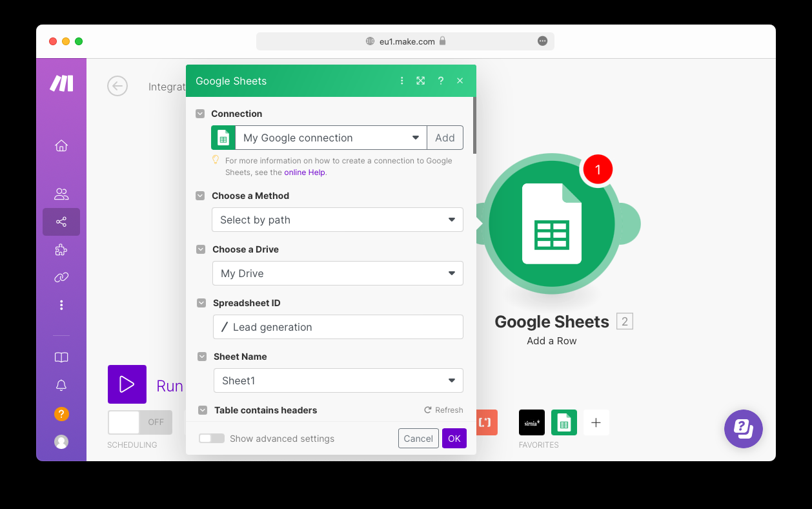Open the three-dots more menu in sidebar
The height and width of the screenshot is (509, 812).
(x=61, y=305)
